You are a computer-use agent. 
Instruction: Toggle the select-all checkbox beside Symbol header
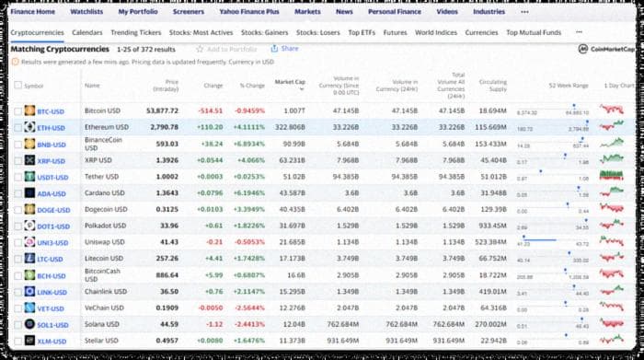(17, 85)
